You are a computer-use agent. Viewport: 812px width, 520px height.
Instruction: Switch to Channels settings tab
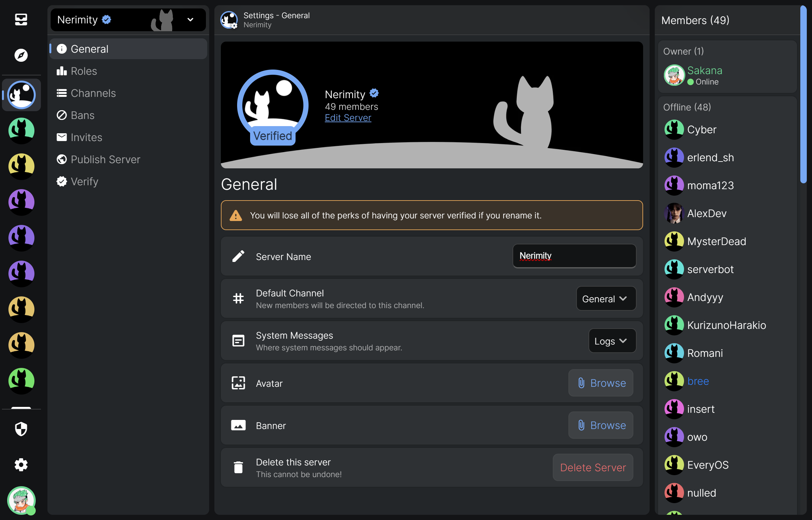click(x=93, y=93)
